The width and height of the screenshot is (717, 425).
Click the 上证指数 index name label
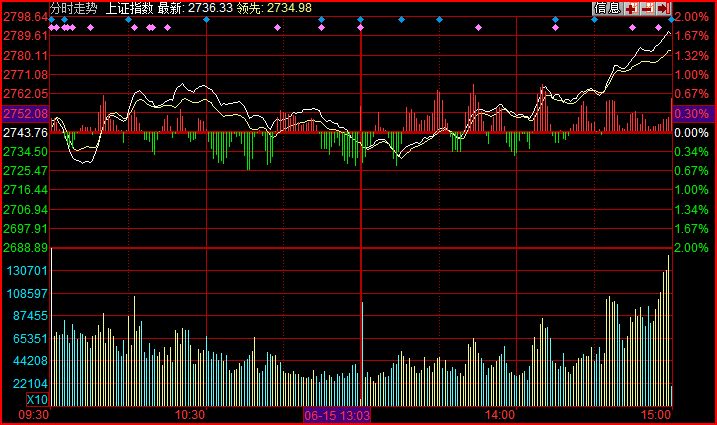[130, 7]
